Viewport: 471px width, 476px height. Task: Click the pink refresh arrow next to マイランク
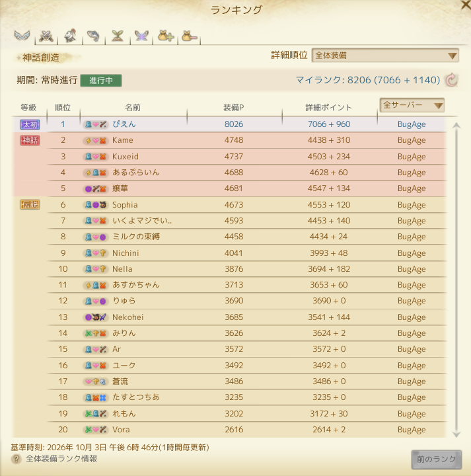pos(452,80)
